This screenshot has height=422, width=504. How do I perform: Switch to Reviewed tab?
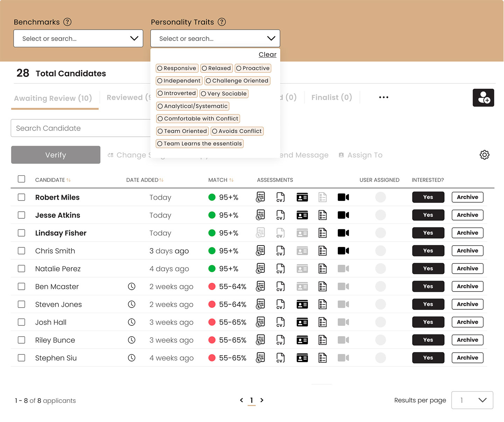pos(128,98)
